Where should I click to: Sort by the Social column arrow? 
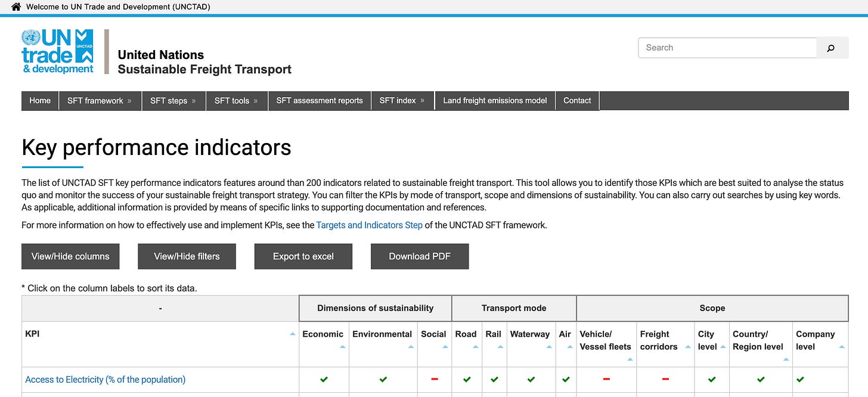[445, 347]
